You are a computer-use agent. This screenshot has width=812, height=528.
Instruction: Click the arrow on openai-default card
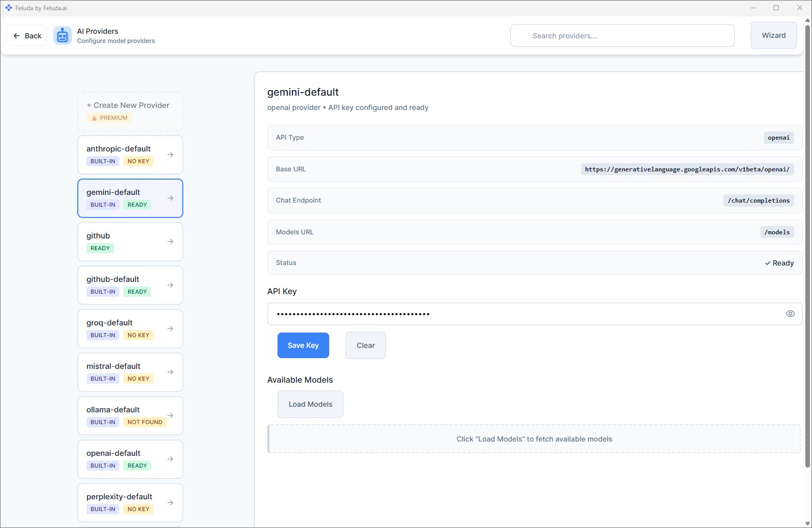click(170, 459)
